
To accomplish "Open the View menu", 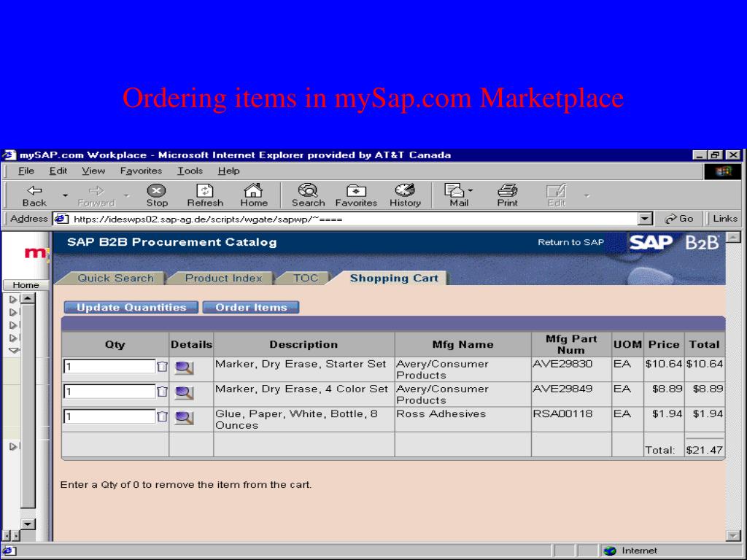I will click(x=93, y=171).
